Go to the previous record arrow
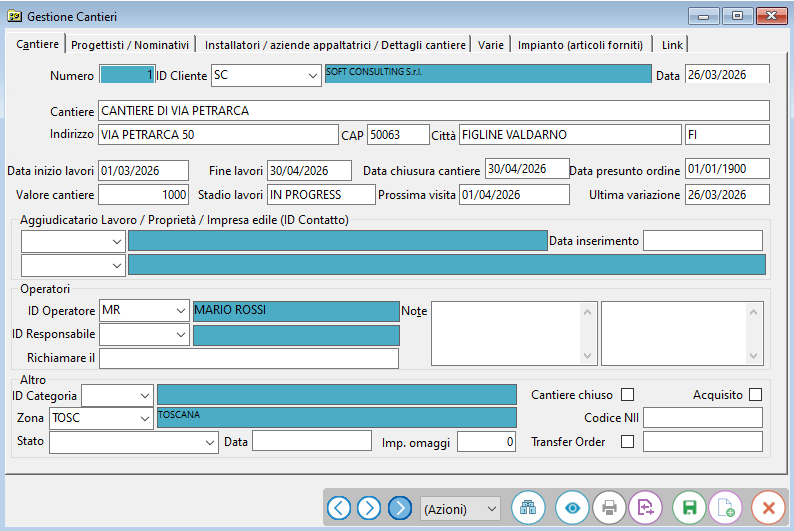This screenshot has height=531, width=794. coord(339,508)
